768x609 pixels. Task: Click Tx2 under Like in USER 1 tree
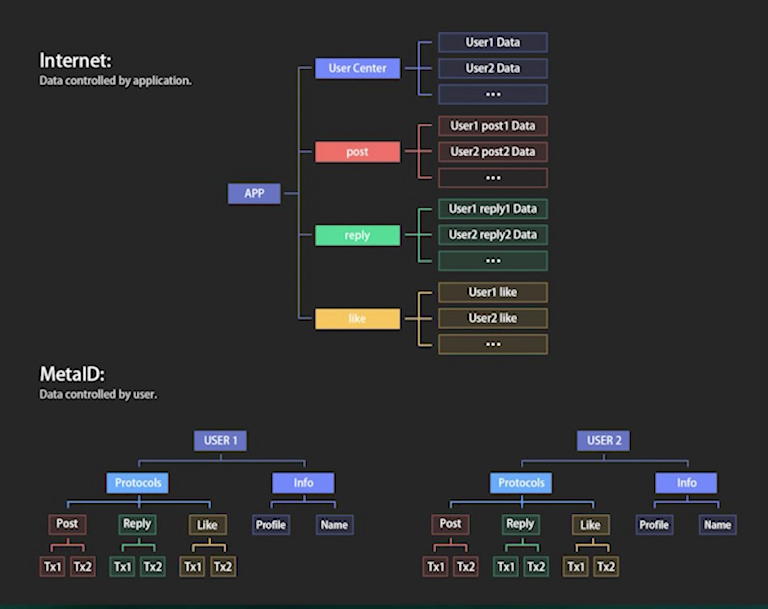pyautogui.click(x=223, y=567)
